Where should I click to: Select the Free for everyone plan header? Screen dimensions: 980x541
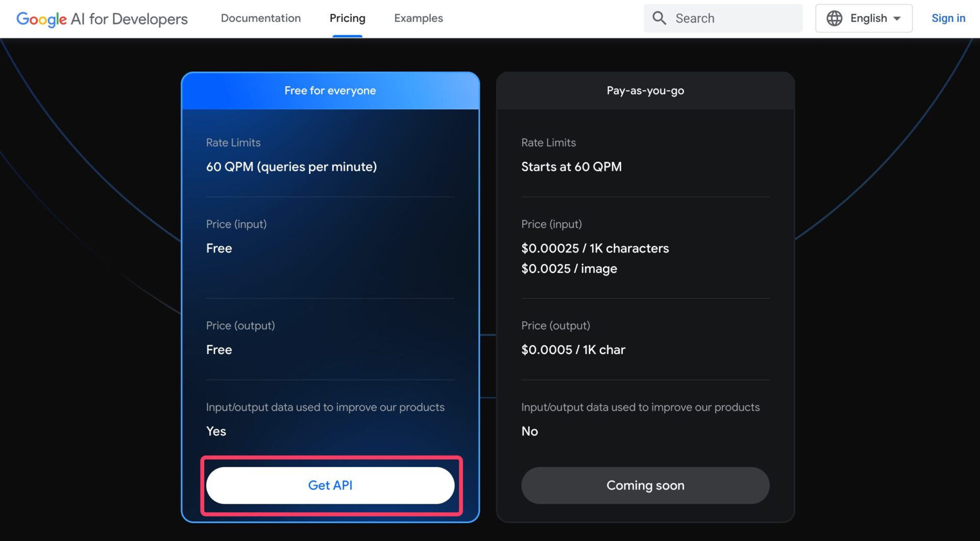pos(330,91)
